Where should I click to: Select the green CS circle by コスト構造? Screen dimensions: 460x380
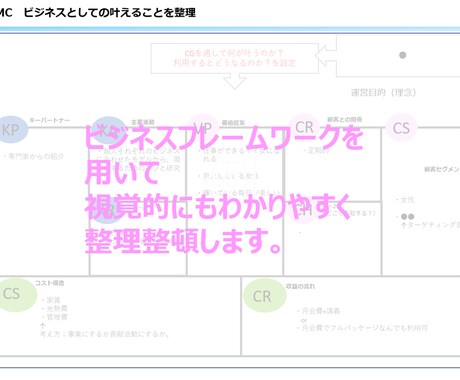click(17, 295)
